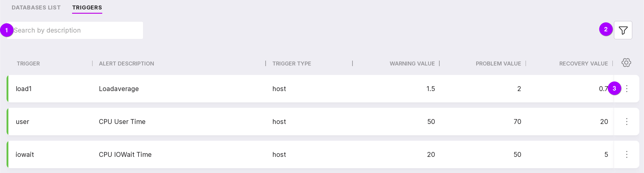Open the iowait row actions menu

point(626,155)
